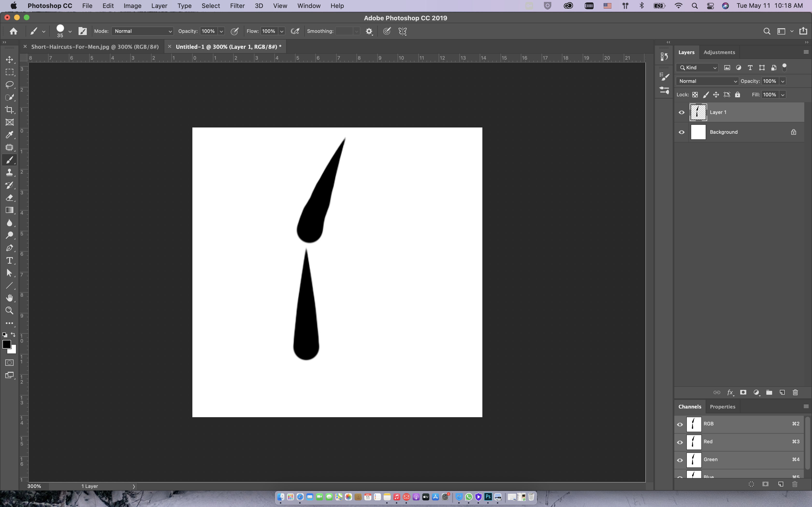Open the layer blend mode dropdown

pos(707,81)
